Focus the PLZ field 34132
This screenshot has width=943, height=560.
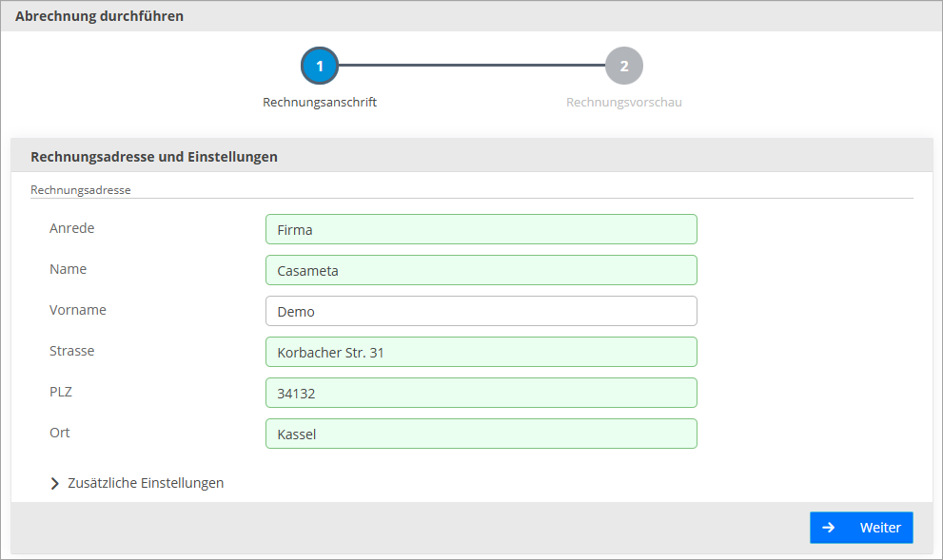(x=481, y=393)
